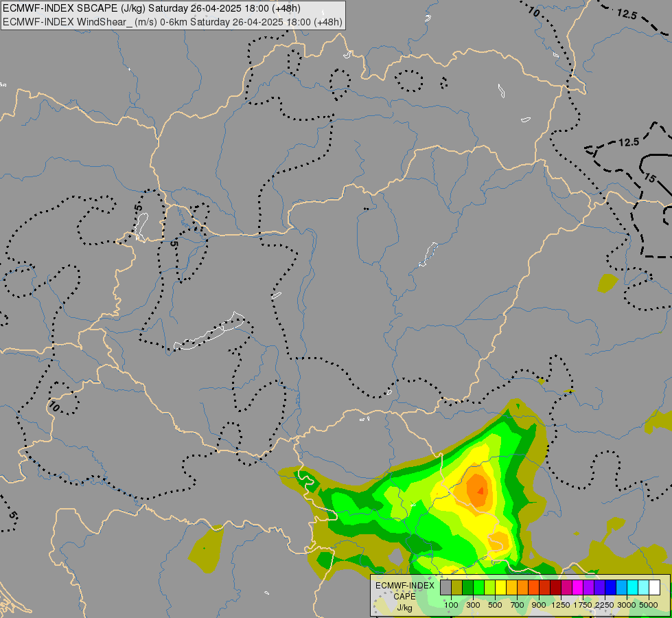The height and width of the screenshot is (618, 672).
Task: Click the gray legend swatch below 100
Action: click(x=445, y=588)
